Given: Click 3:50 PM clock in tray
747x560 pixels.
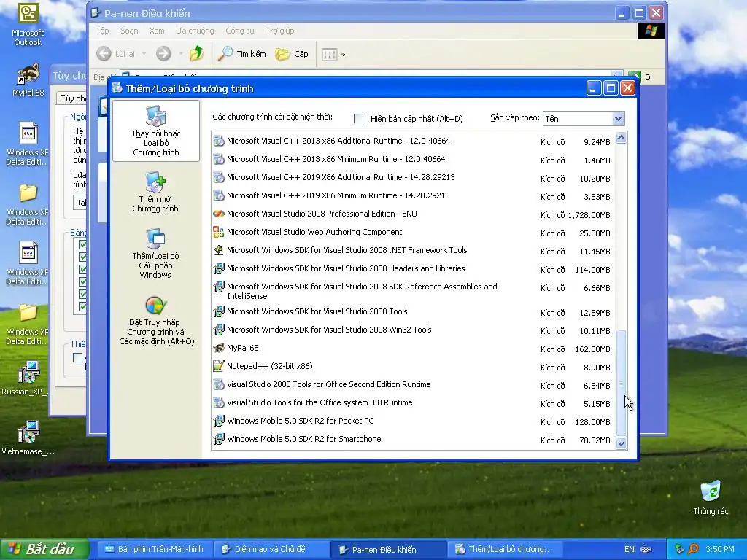Looking at the screenshot, I should [x=720, y=549].
